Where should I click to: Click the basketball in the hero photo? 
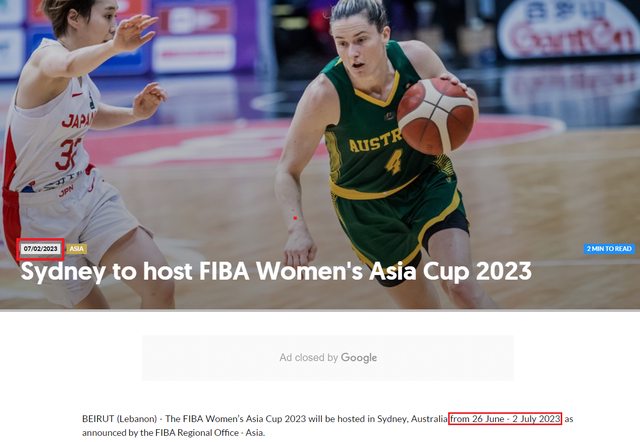click(x=436, y=115)
